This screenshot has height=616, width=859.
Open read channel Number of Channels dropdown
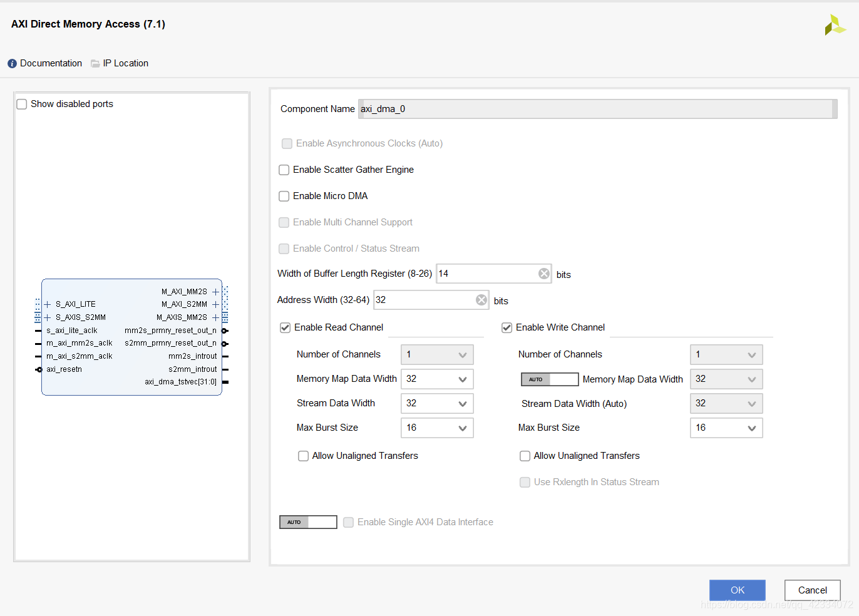coord(437,354)
